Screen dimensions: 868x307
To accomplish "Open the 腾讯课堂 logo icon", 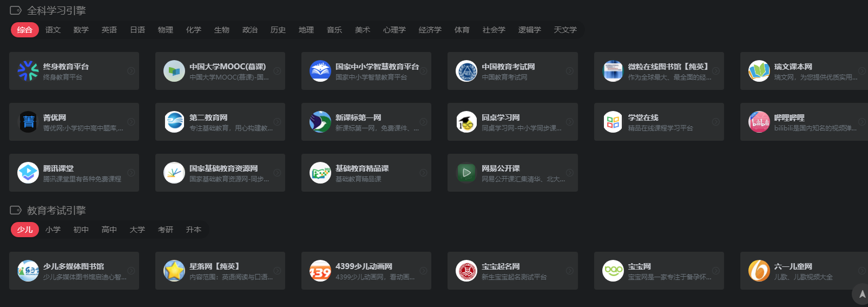I will pyautogui.click(x=28, y=173).
